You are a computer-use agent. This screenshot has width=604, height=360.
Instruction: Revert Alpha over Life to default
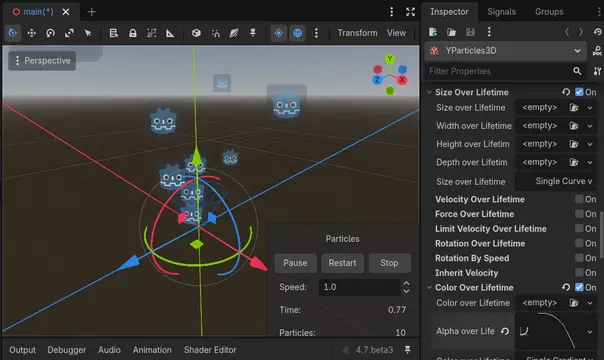[505, 331]
